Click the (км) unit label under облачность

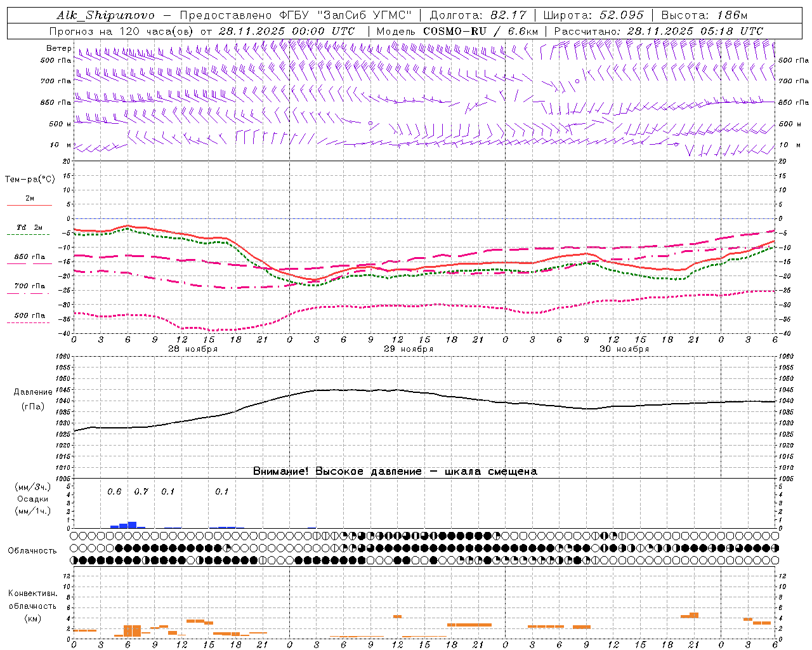(33, 619)
